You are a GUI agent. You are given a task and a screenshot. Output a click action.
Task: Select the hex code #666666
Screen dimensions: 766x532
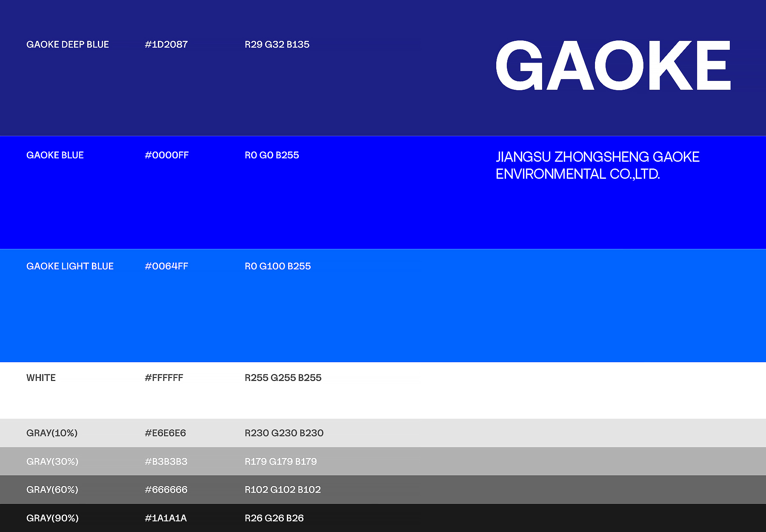166,489
